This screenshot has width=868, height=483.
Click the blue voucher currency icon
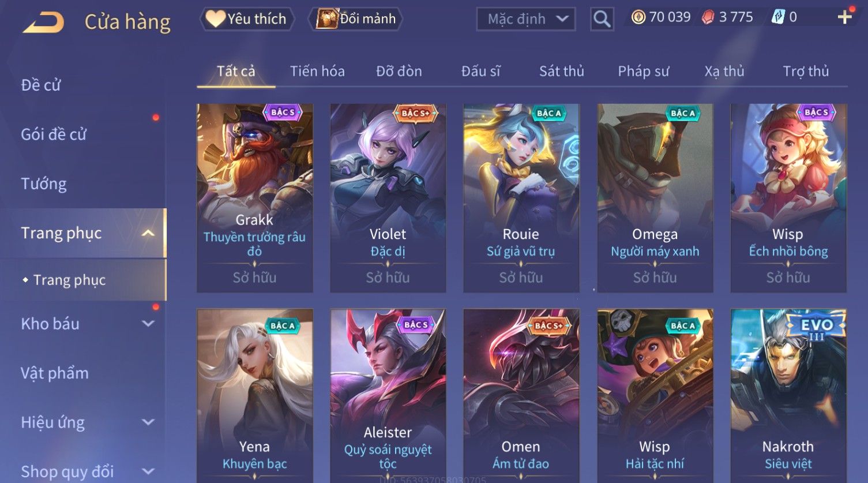click(778, 17)
